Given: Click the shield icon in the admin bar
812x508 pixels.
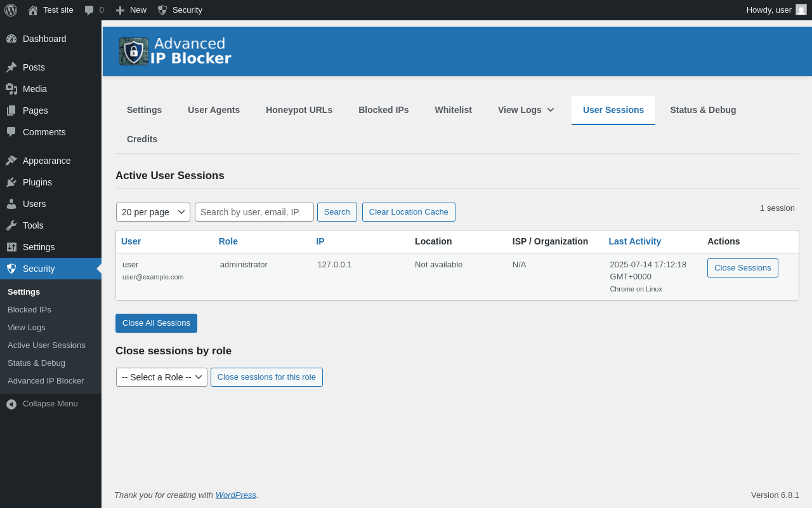Looking at the screenshot, I should pyautogui.click(x=162, y=10).
